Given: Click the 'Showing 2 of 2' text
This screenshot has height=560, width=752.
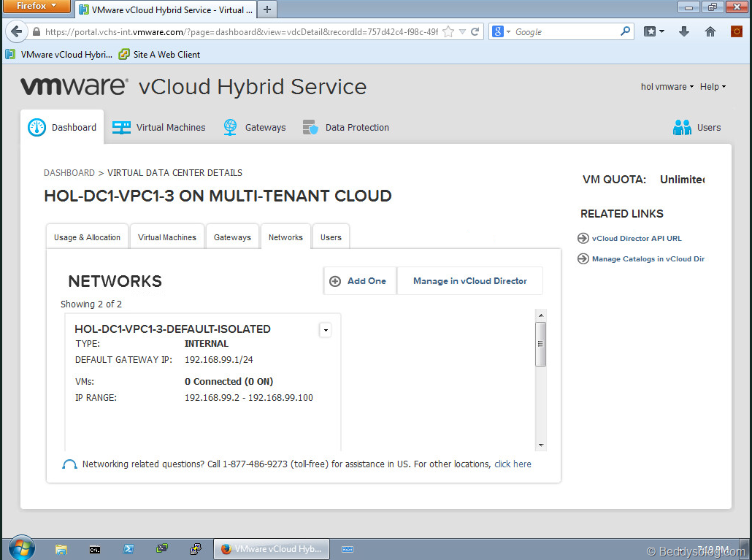Looking at the screenshot, I should pyautogui.click(x=91, y=304).
